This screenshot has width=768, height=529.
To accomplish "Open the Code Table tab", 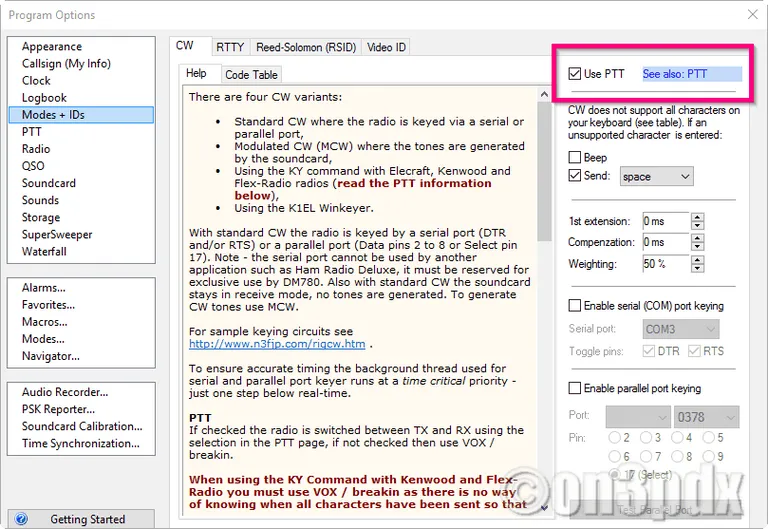I will 251,74.
